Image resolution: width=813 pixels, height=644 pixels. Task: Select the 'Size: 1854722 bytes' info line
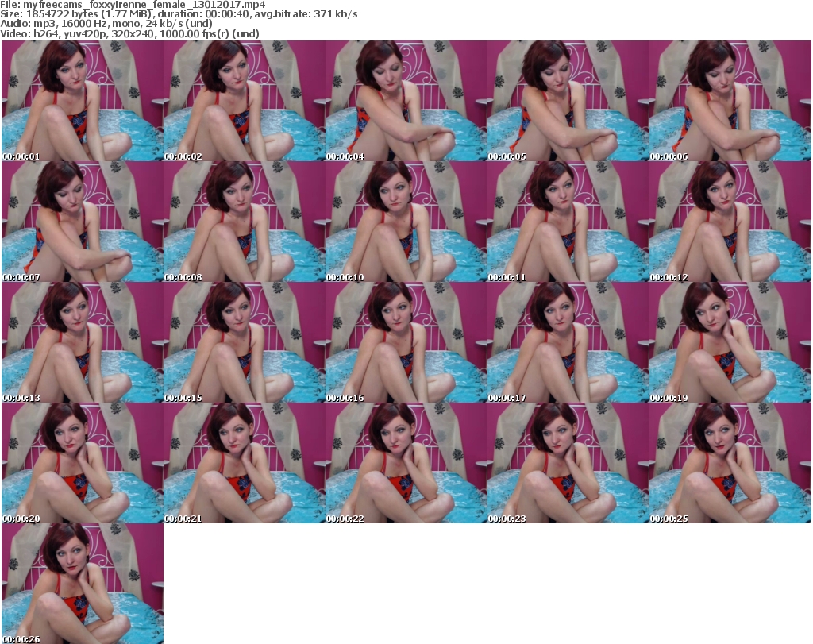179,14
